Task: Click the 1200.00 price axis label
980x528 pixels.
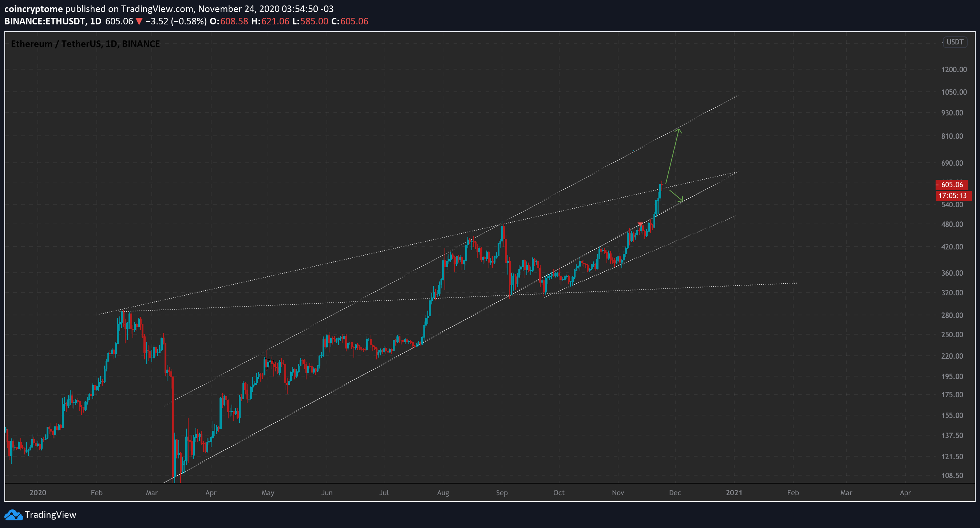Action: 954,69
